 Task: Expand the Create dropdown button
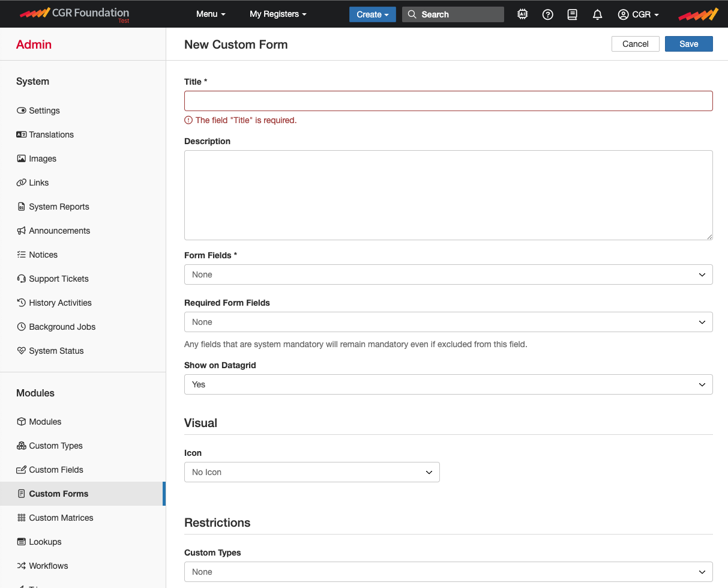point(373,14)
